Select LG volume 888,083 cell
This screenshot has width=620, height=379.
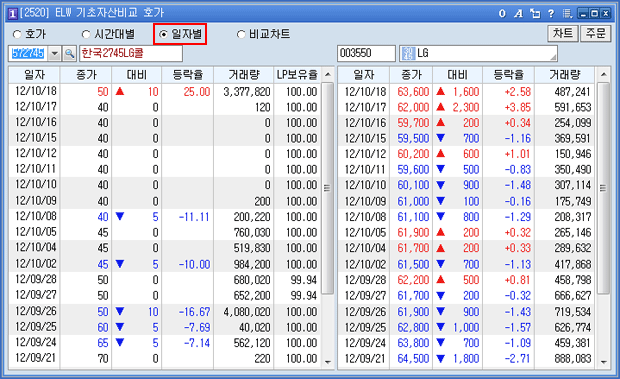(564, 359)
